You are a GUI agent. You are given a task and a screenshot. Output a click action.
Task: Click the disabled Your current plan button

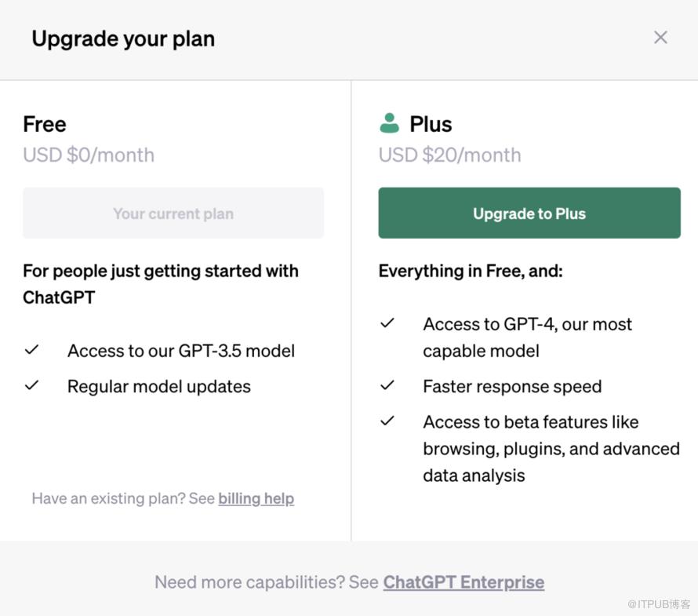173,213
